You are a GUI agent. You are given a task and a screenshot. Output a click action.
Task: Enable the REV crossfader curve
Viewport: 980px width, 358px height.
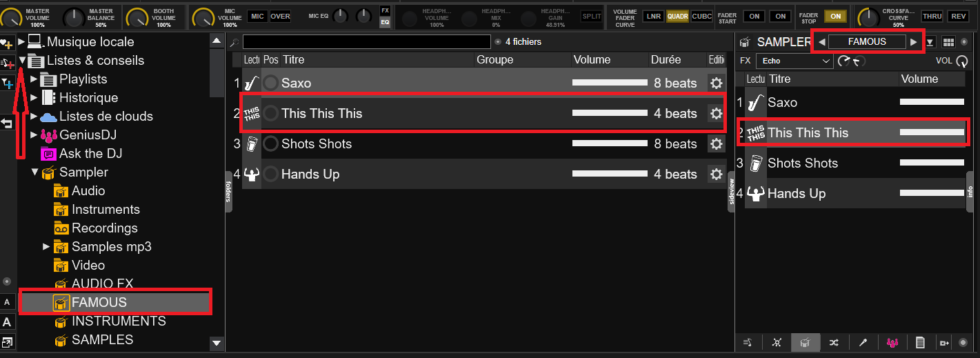tap(957, 17)
